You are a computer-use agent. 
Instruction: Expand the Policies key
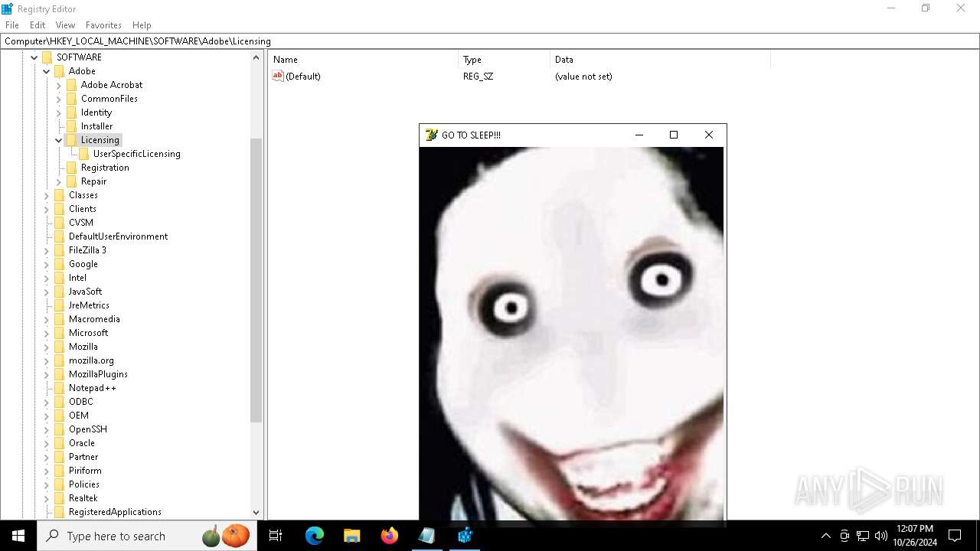[x=47, y=484]
